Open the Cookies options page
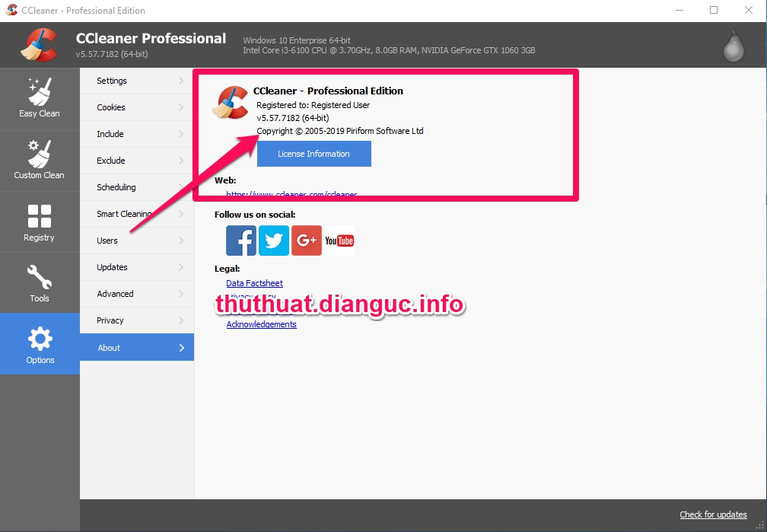The image size is (767, 532). [x=137, y=107]
